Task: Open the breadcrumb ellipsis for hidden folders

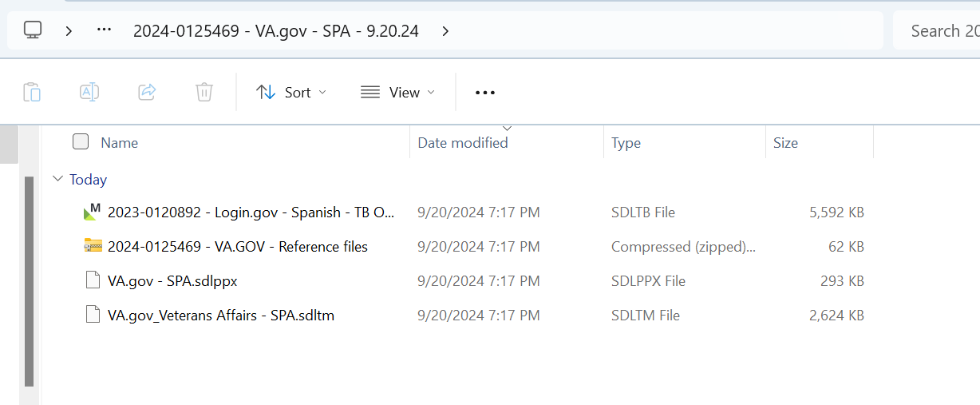Action: pyautogui.click(x=104, y=30)
